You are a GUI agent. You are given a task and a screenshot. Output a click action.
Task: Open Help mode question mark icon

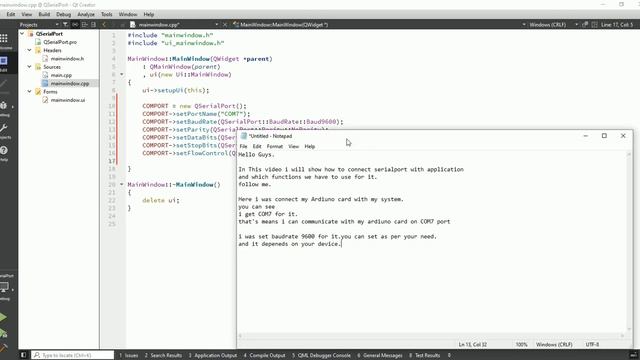pyautogui.click(x=4, y=151)
